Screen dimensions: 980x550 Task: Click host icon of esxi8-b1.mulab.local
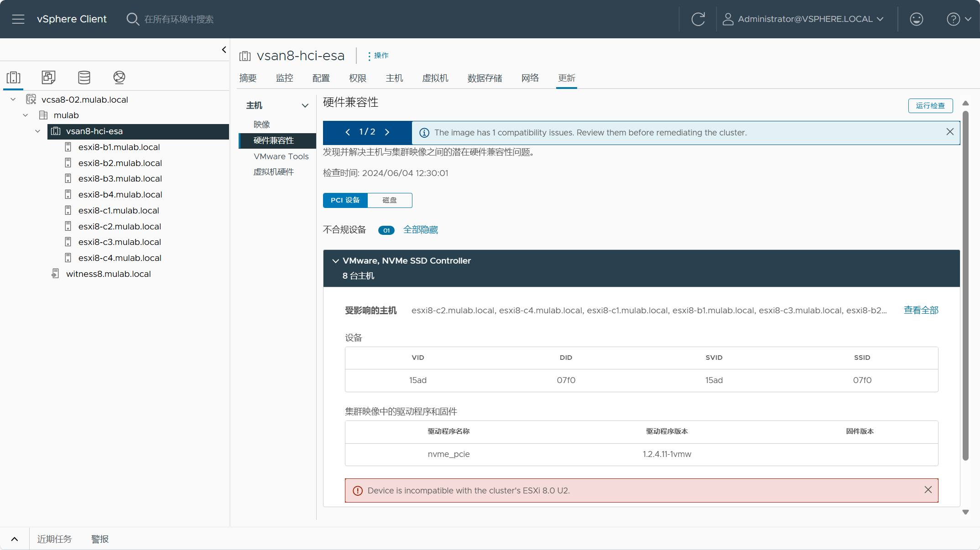[68, 147]
